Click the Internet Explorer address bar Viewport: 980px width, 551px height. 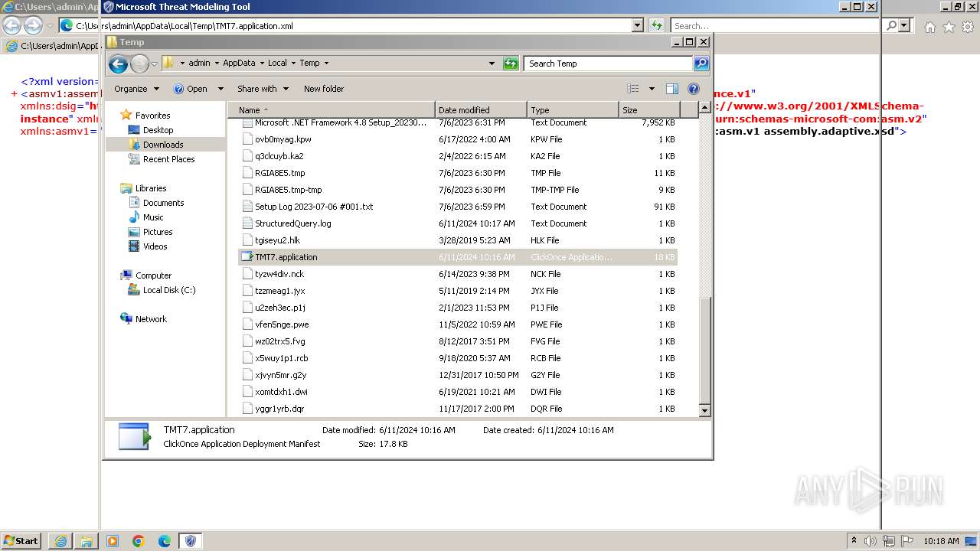[351, 25]
